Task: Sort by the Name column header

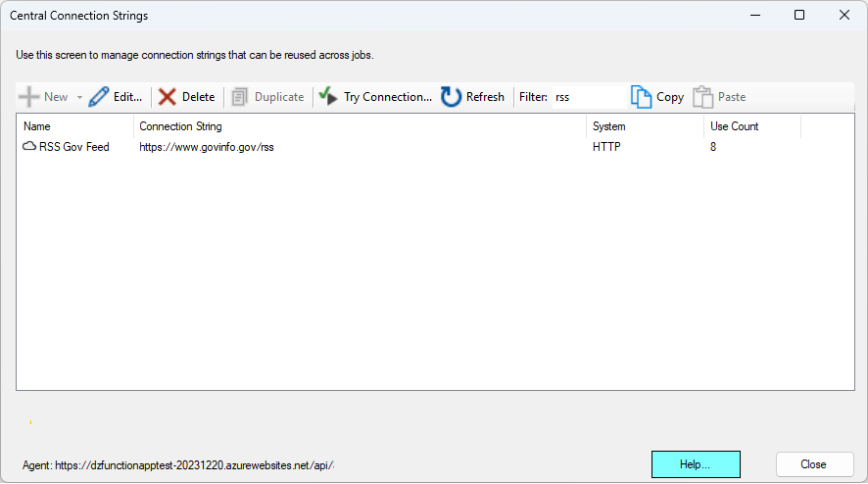Action: pyautogui.click(x=75, y=126)
